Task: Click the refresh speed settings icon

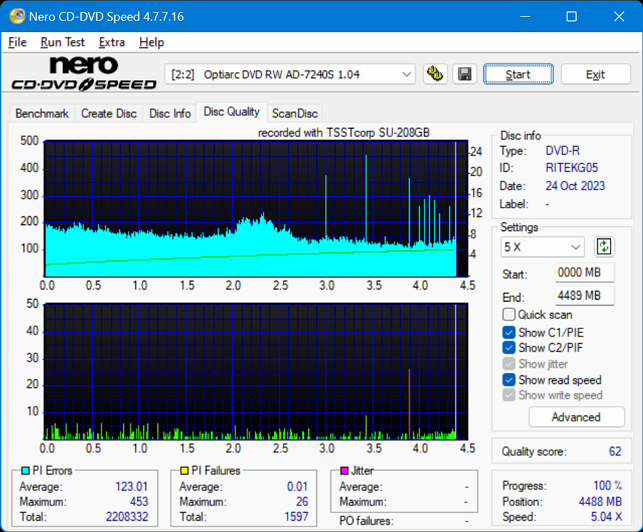Action: coord(604,247)
